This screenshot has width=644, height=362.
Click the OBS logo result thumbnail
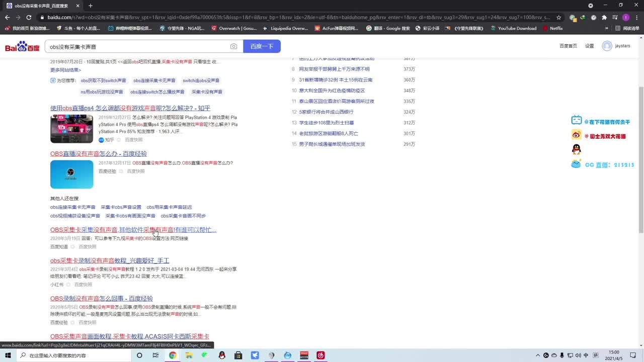[71, 174]
